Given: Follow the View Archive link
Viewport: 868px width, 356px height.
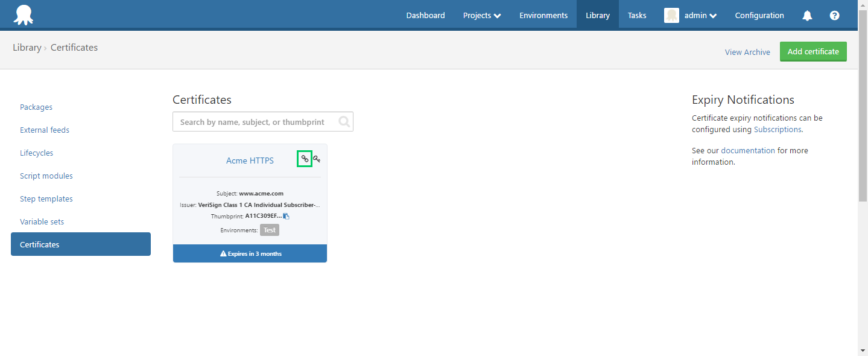Looking at the screenshot, I should (747, 52).
